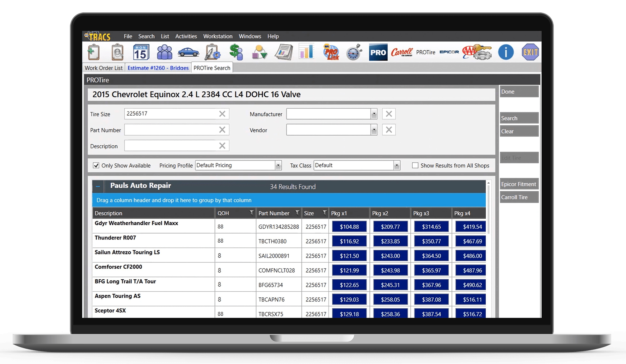Expand the Manufacturer dropdown
Viewport: 626px width, 364px height.
point(374,114)
